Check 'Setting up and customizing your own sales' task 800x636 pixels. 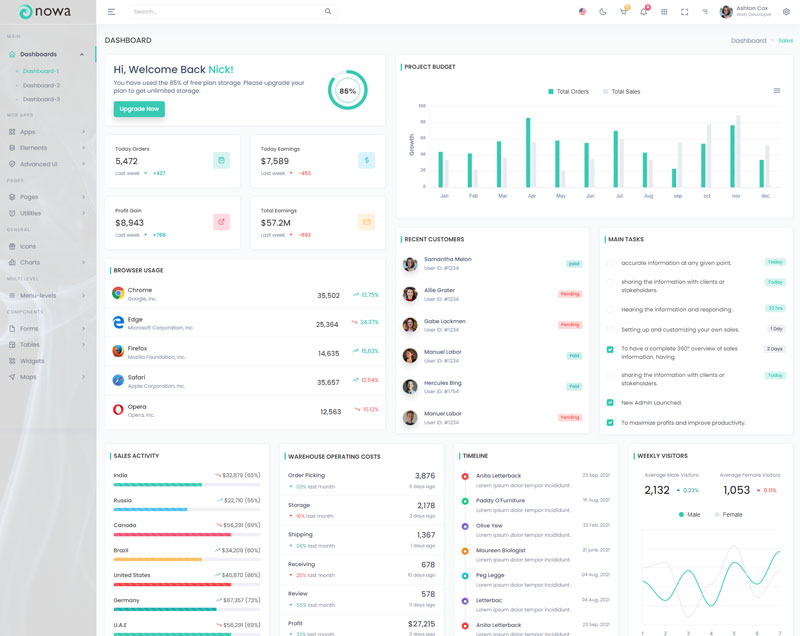click(611, 329)
